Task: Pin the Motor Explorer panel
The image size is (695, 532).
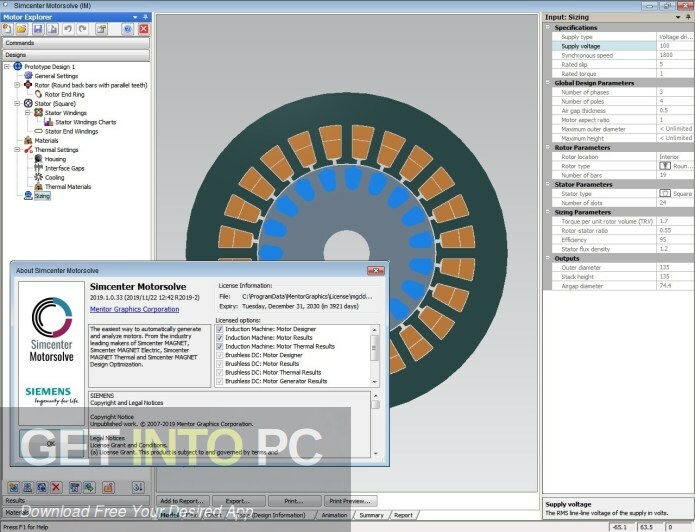Action: 145,17
